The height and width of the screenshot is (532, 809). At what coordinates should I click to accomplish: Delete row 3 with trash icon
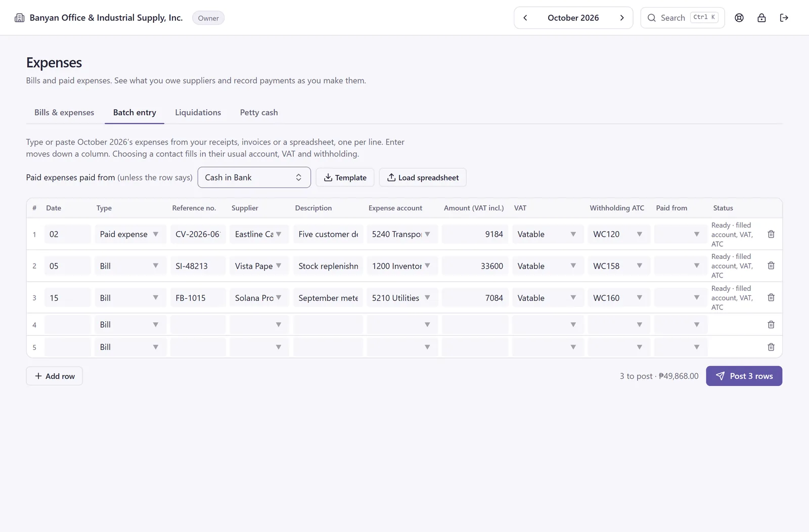pos(771,297)
